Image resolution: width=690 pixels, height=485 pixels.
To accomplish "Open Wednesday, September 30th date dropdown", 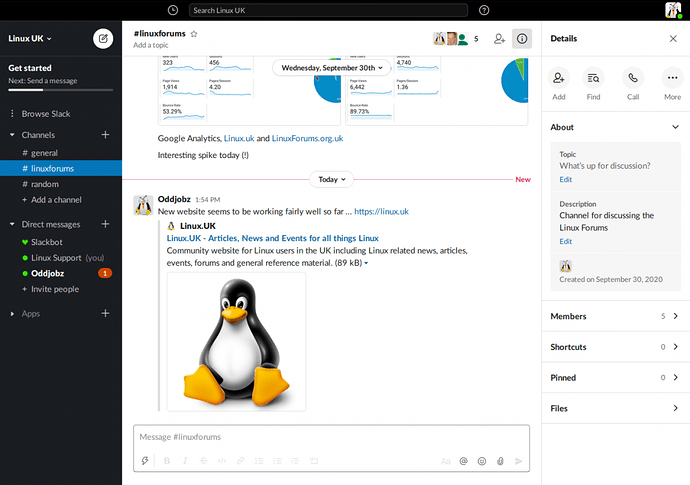I will pos(332,68).
